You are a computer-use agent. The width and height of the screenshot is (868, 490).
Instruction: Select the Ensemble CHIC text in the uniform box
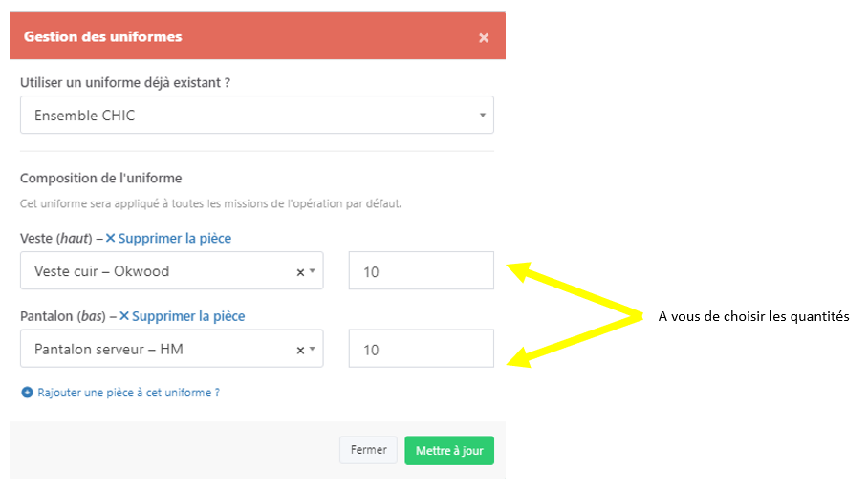[x=84, y=116]
